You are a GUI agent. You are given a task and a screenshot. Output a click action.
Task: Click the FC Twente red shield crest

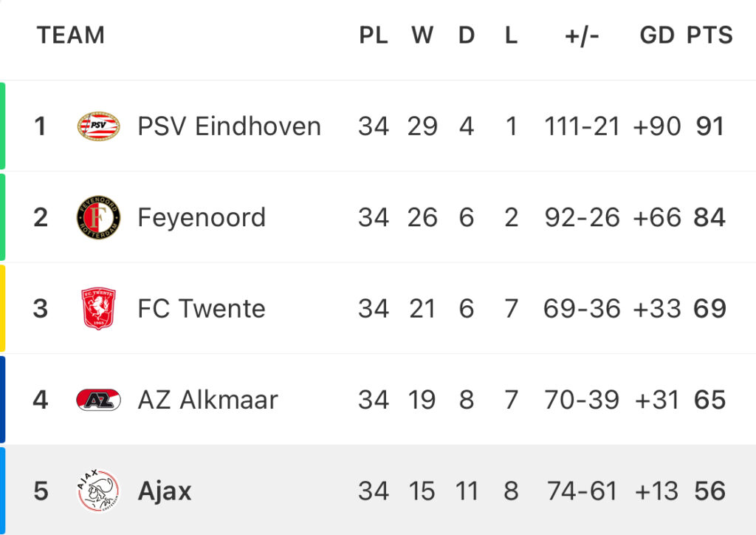[98, 309]
